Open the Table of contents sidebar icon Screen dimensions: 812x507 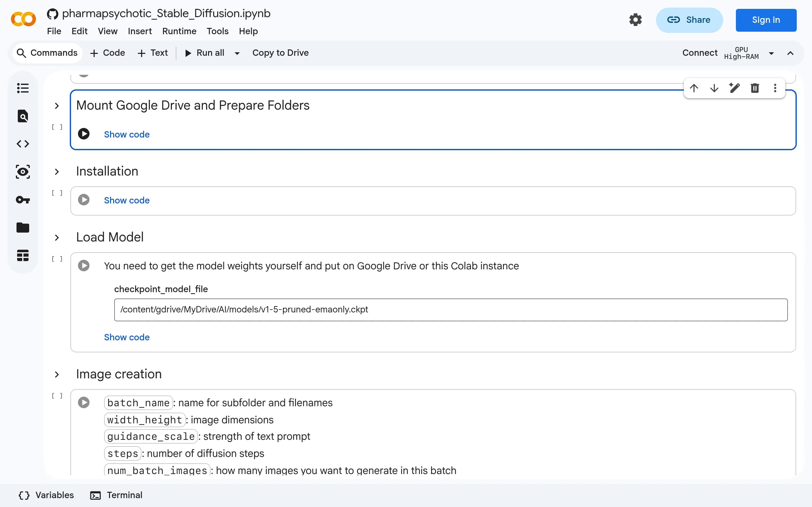pos(23,88)
